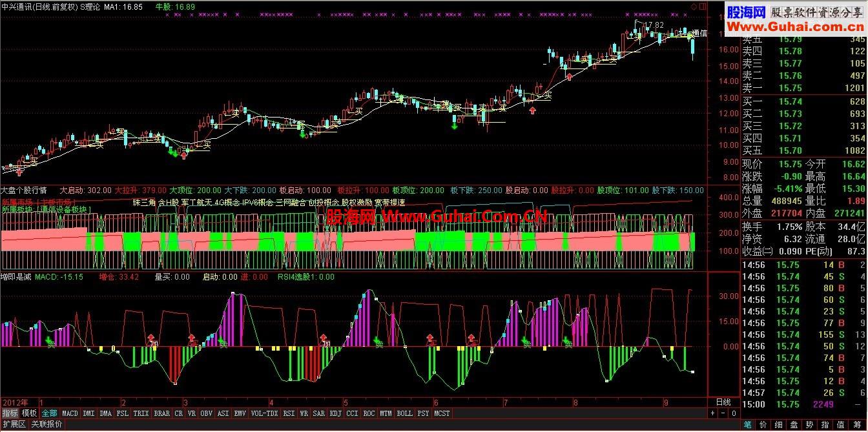Click the 买一 price 15.74

tap(790, 102)
